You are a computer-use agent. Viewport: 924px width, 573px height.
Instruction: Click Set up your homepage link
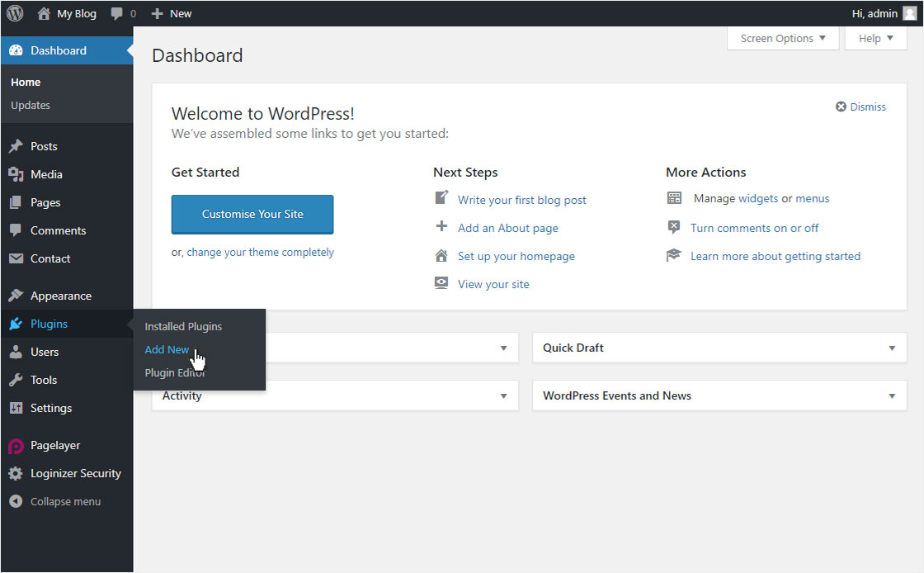[x=516, y=257]
